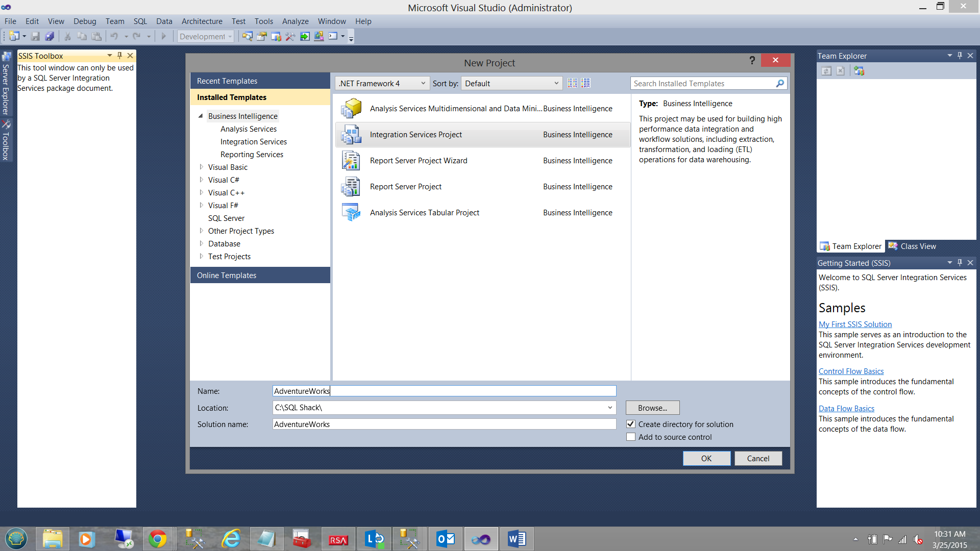Open the My First SSIS Solution link
Image resolution: width=980 pixels, height=551 pixels.
[x=855, y=324]
